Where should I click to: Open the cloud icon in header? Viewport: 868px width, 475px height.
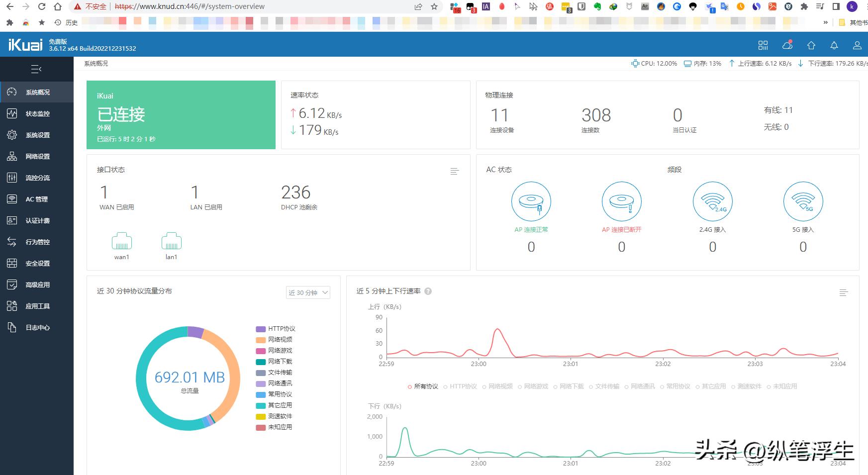tap(787, 45)
